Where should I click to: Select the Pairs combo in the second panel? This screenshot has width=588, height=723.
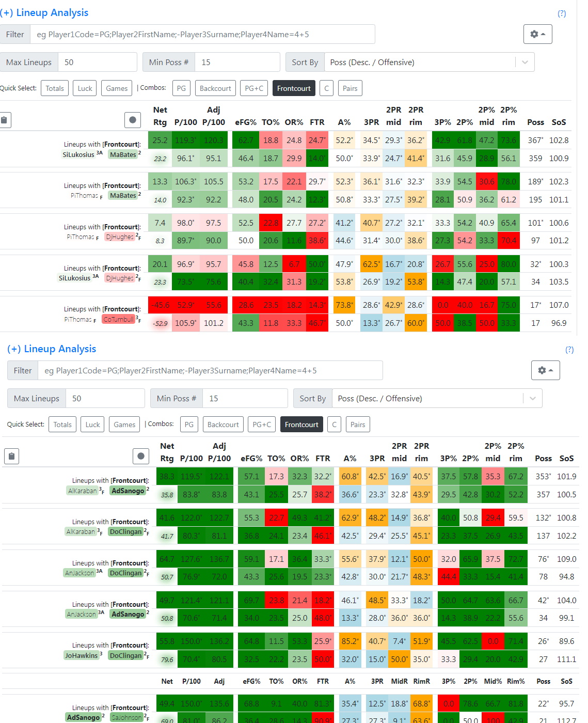(x=358, y=425)
